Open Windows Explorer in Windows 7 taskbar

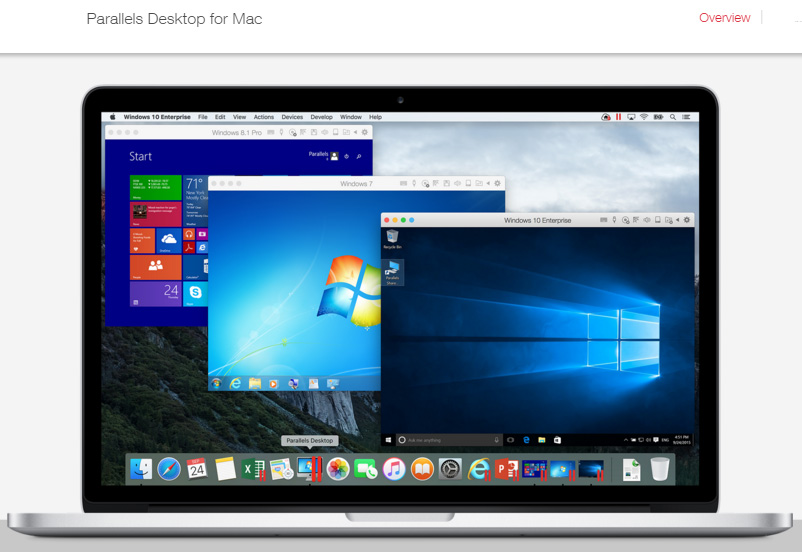coord(255,383)
